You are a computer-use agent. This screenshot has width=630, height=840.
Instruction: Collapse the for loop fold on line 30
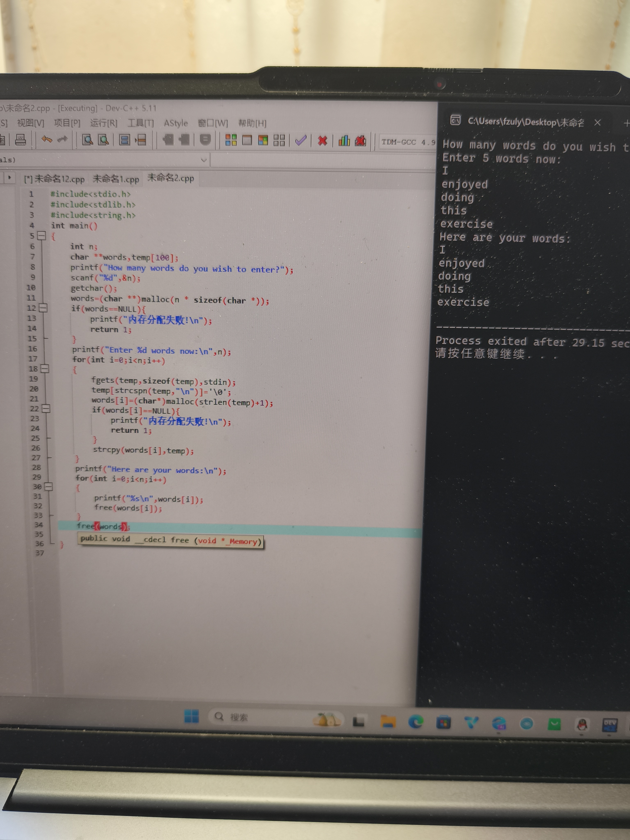[49, 486]
